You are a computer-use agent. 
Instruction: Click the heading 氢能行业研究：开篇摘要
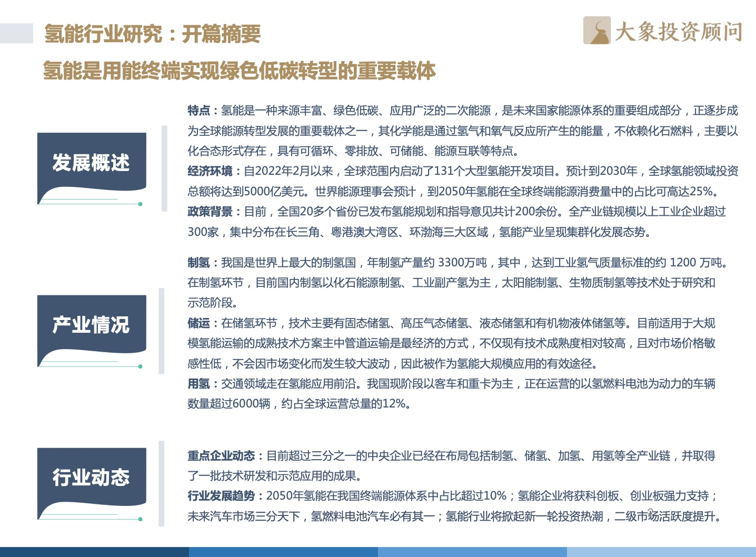coord(153,34)
